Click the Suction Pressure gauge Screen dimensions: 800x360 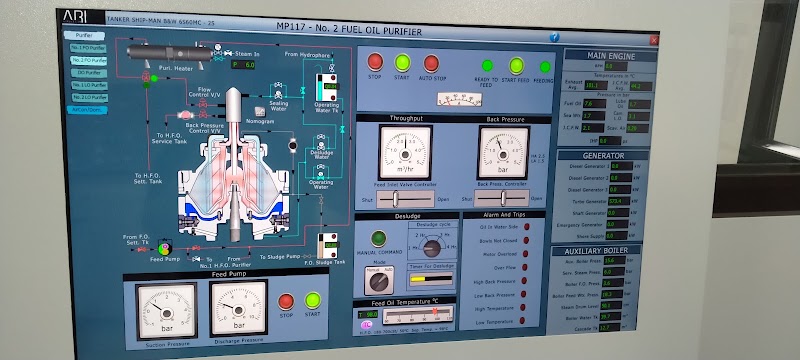point(166,311)
